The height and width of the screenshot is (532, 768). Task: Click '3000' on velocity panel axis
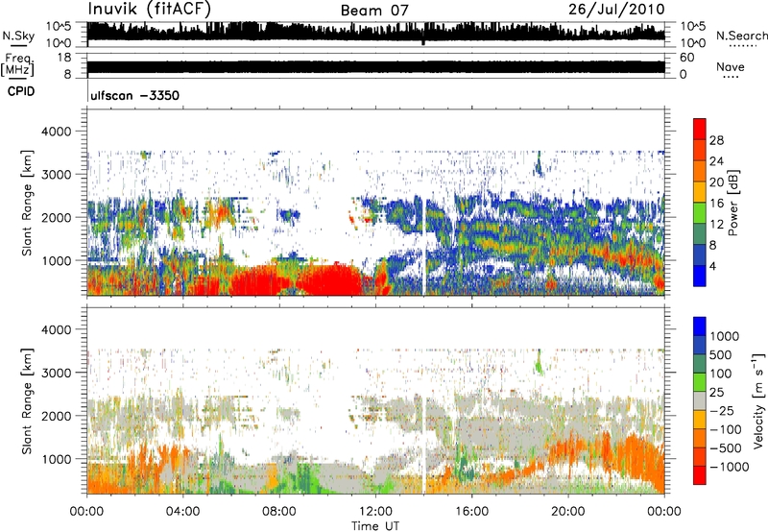(57, 373)
